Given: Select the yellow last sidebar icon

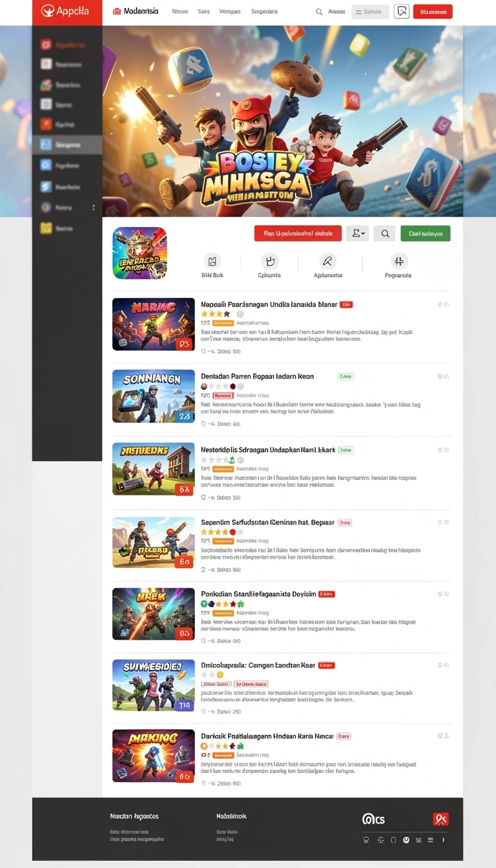Looking at the screenshot, I should click(x=46, y=227).
